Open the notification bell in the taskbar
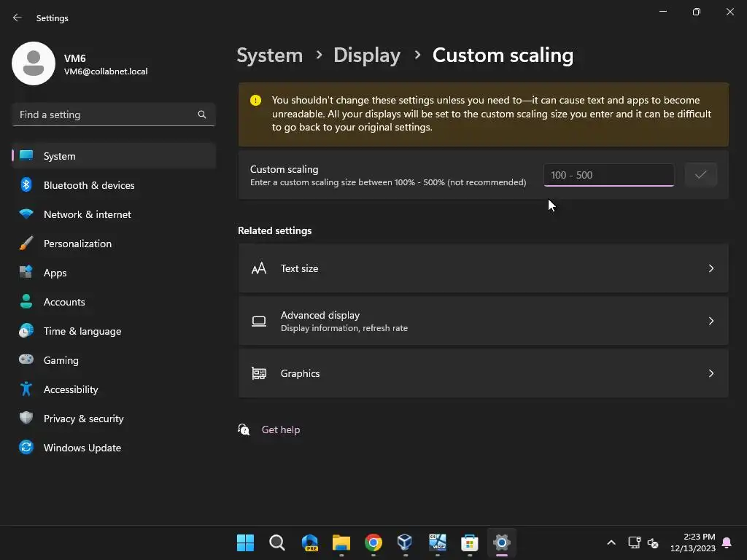 [727, 542]
